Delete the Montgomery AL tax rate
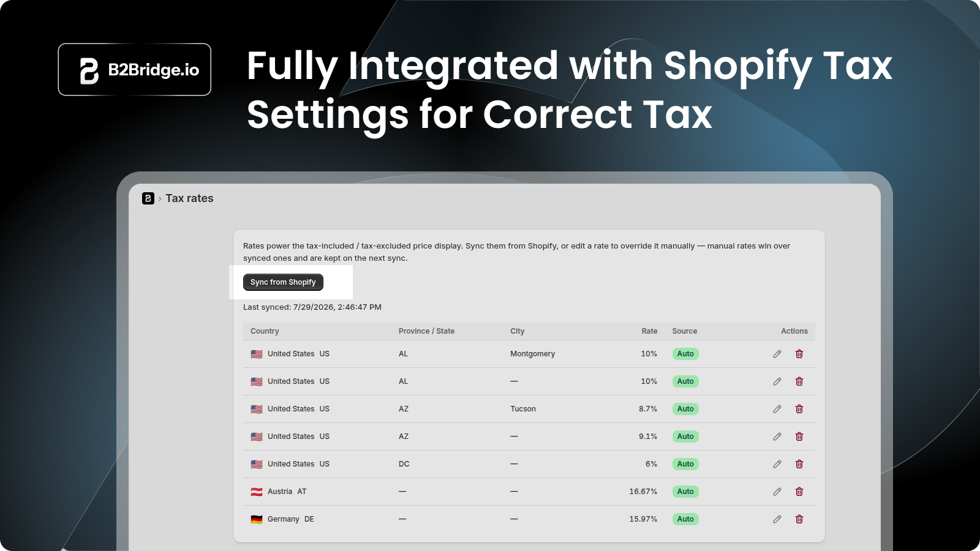Screen dimensions: 980x551 tap(799, 354)
